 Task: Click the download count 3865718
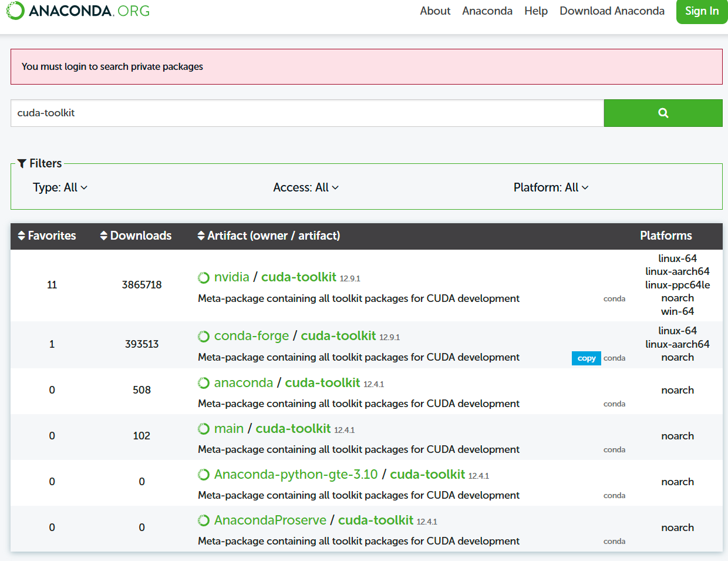[141, 285]
